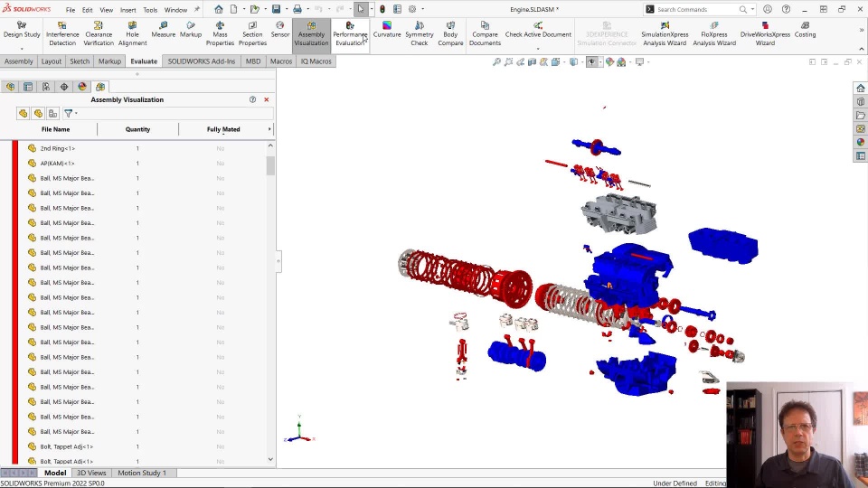
Task: Click Fully Mated column header
Action: 223,129
